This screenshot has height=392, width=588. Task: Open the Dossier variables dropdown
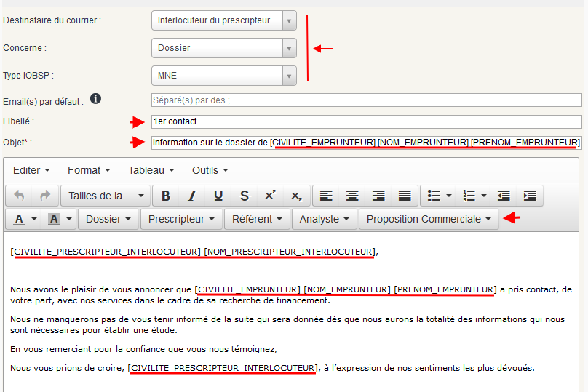click(108, 219)
